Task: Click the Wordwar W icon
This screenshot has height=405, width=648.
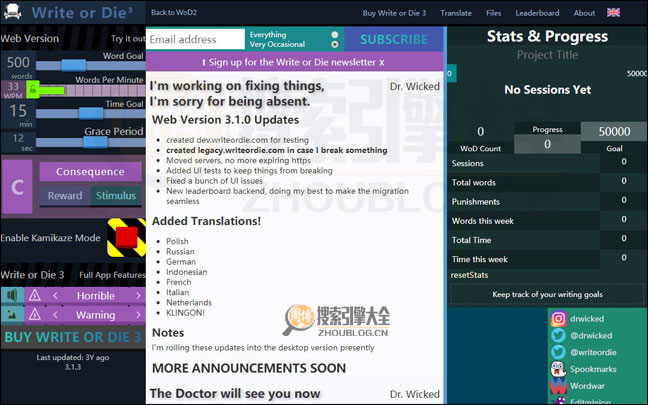Action: pos(558,386)
